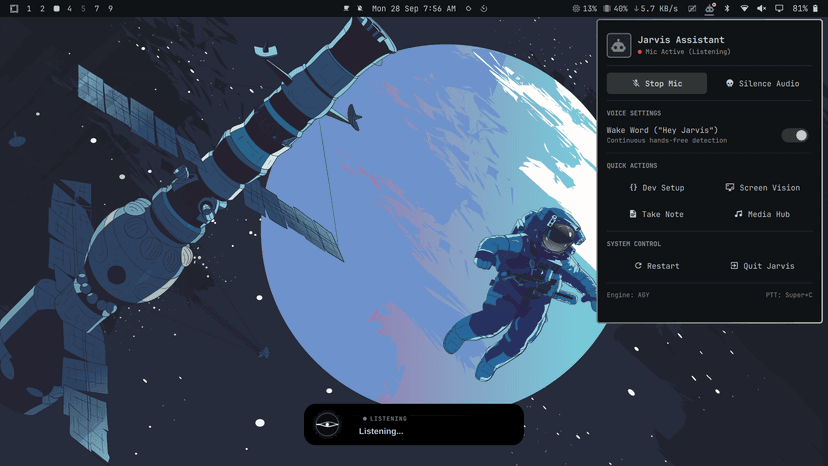The image size is (828, 466).
Task: Switch to workspace 7
Action: pyautogui.click(x=97, y=8)
